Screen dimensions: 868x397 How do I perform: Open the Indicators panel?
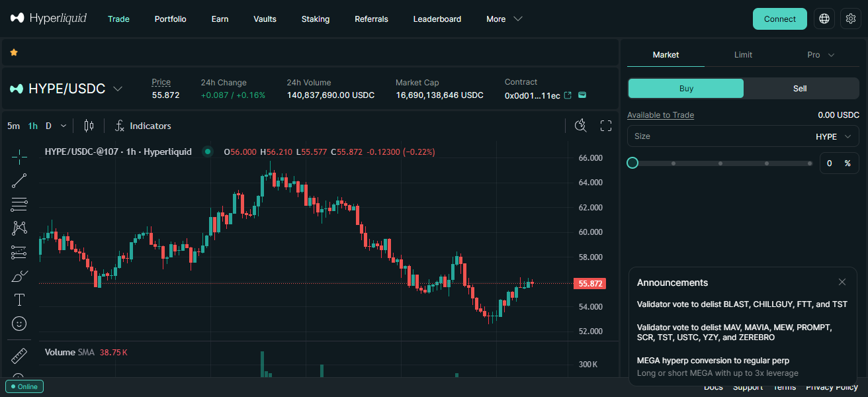[x=143, y=126]
